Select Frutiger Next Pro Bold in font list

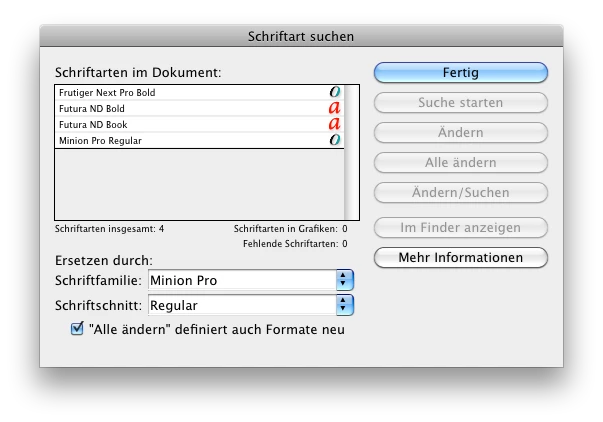(200, 93)
